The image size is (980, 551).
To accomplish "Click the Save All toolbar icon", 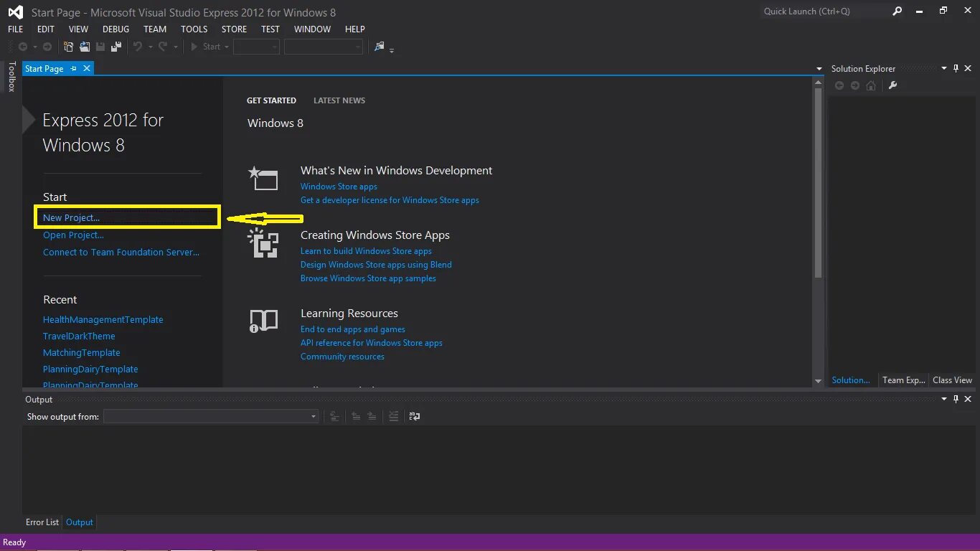I will [x=115, y=47].
